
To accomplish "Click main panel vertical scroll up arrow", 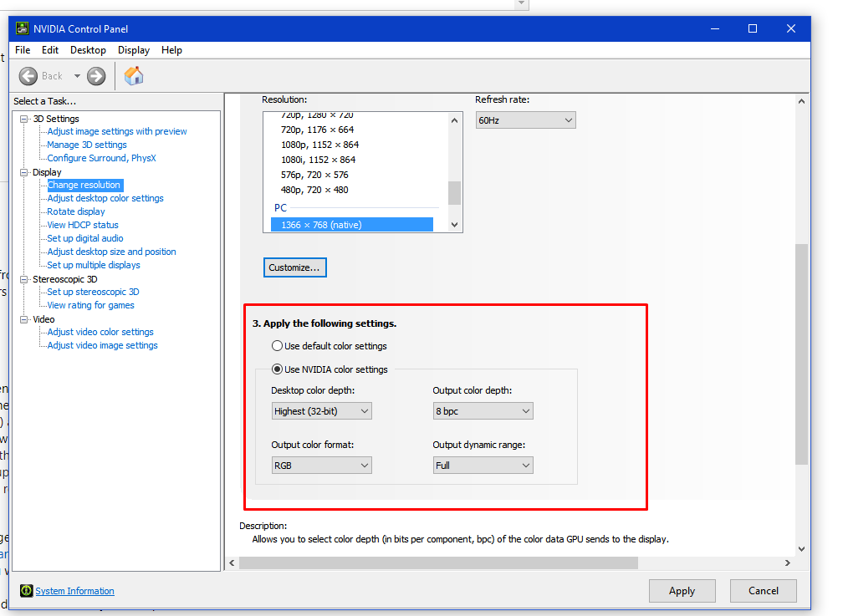I will tap(801, 101).
